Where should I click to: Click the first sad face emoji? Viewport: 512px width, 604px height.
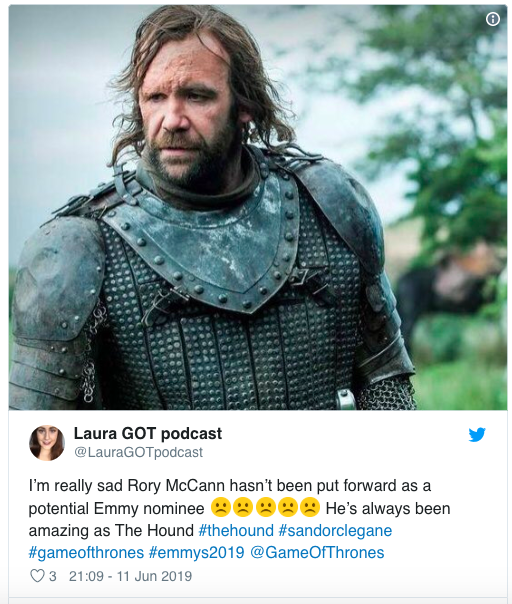[221, 508]
